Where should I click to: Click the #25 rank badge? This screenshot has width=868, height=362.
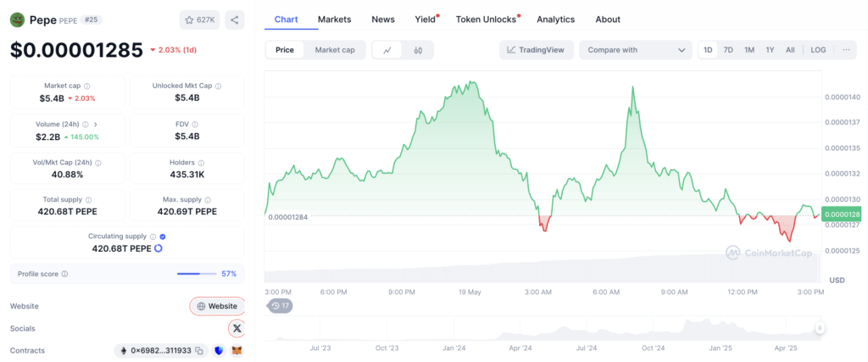click(x=92, y=19)
